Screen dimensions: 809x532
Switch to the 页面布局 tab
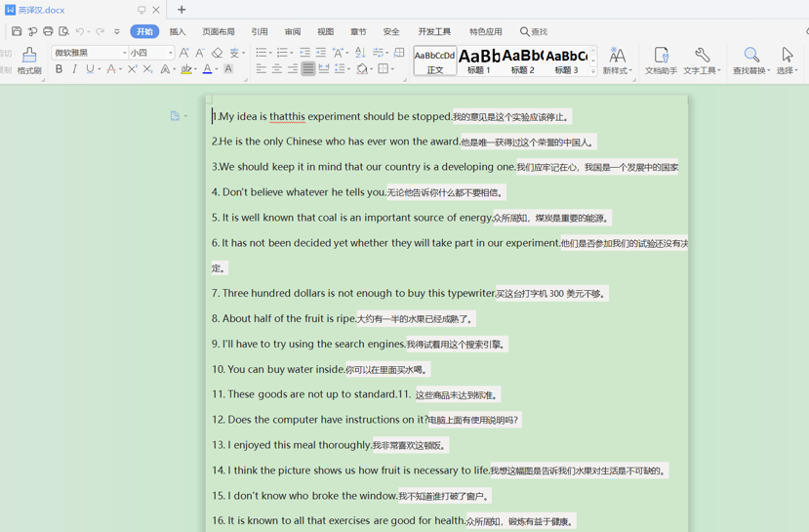tap(219, 31)
